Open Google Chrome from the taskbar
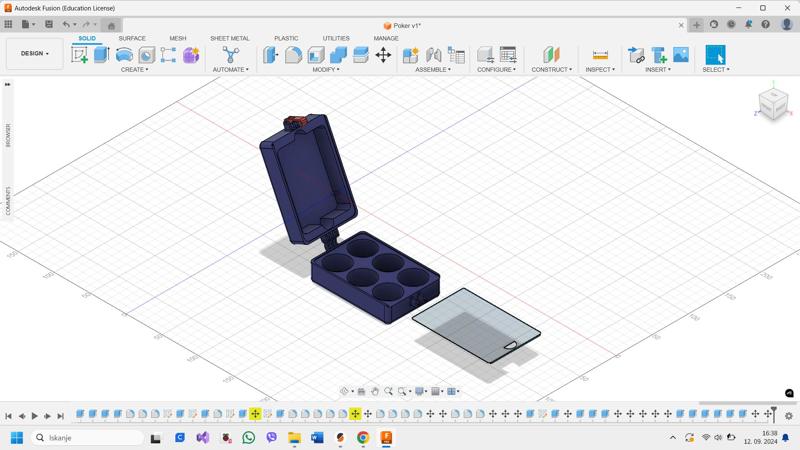Image resolution: width=800 pixels, height=450 pixels. 363,437
